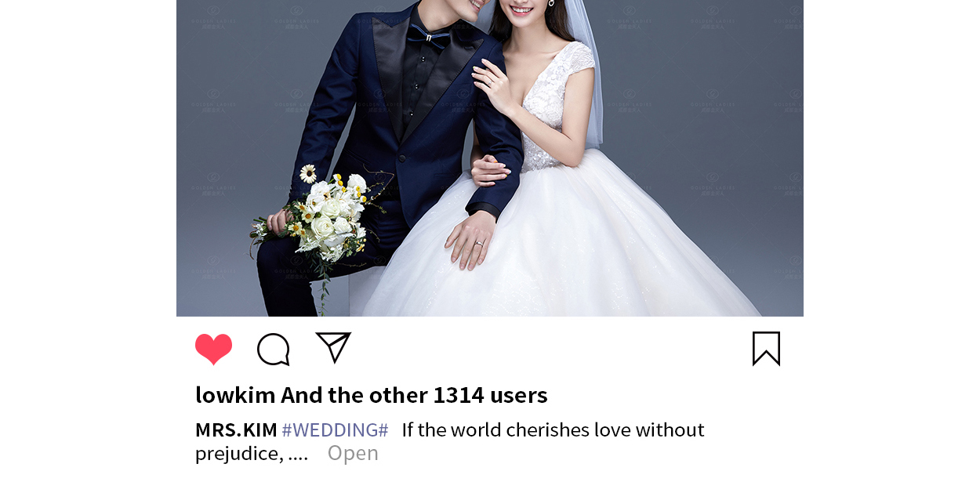Save the post with the bookmark icon
The height and width of the screenshot is (482, 980).
click(x=766, y=349)
